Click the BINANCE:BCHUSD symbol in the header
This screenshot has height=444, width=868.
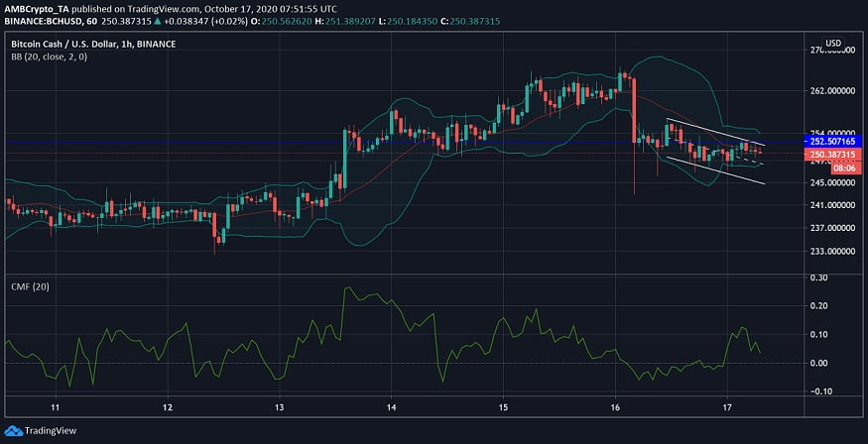point(40,21)
